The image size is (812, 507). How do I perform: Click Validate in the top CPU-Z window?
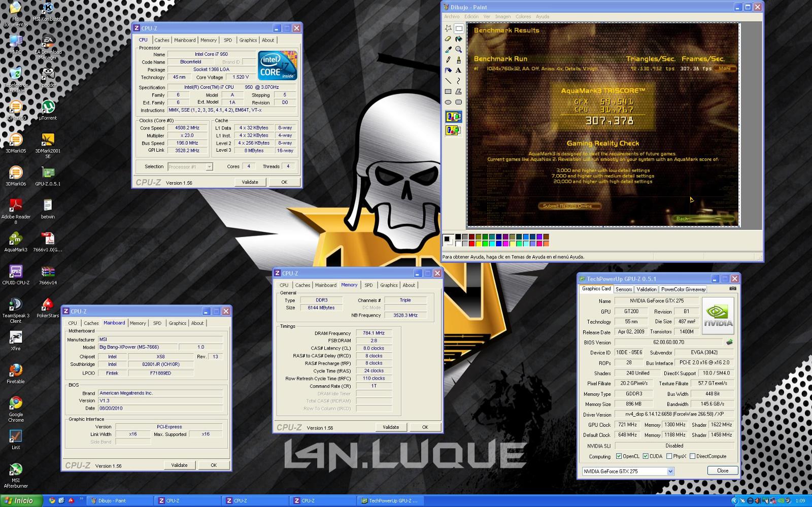click(250, 182)
